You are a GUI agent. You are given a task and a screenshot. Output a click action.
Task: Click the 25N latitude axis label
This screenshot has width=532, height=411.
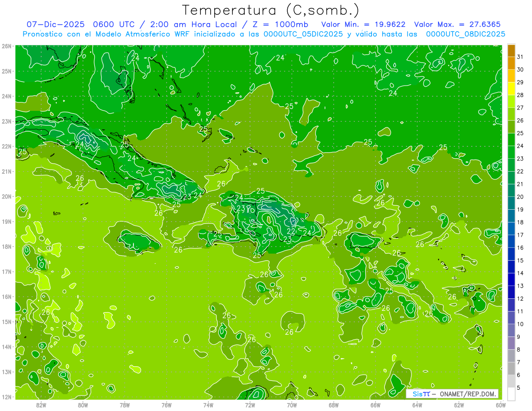click(x=7, y=71)
